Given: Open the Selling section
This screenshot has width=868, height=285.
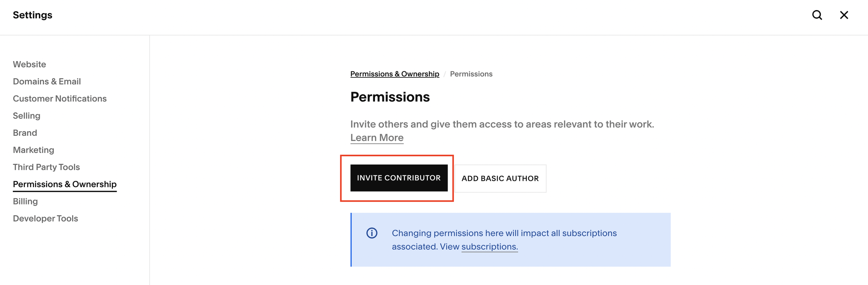Looking at the screenshot, I should pyautogui.click(x=27, y=116).
